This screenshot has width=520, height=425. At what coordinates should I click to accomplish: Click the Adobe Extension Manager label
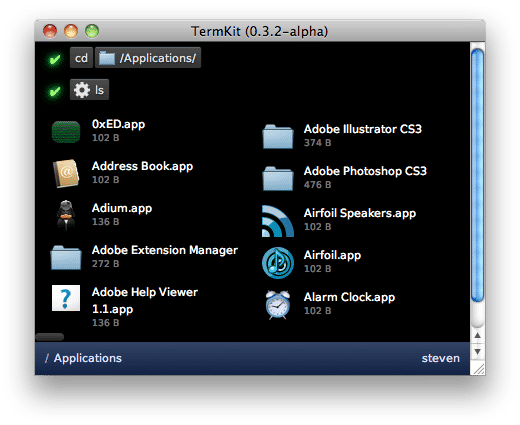(x=165, y=250)
